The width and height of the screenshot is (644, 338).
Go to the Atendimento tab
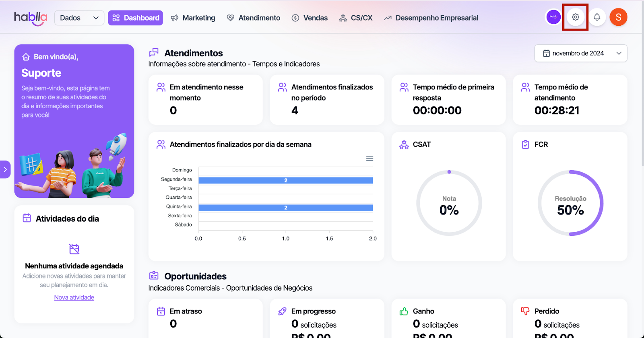[254, 18]
